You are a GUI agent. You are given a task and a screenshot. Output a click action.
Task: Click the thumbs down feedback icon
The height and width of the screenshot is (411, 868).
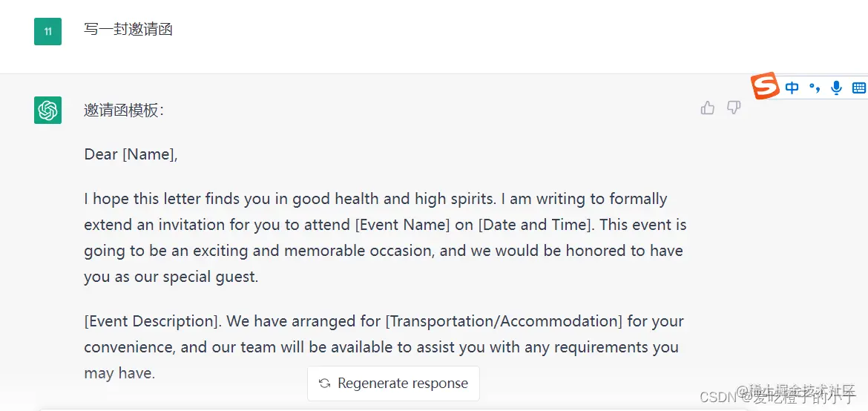(734, 108)
